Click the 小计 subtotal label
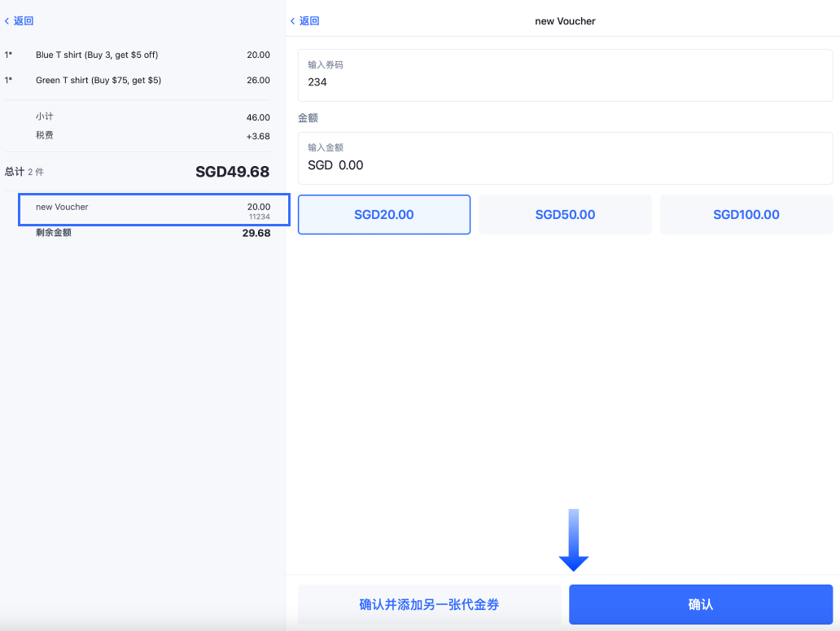Viewport: 840px width, 631px height. point(45,116)
